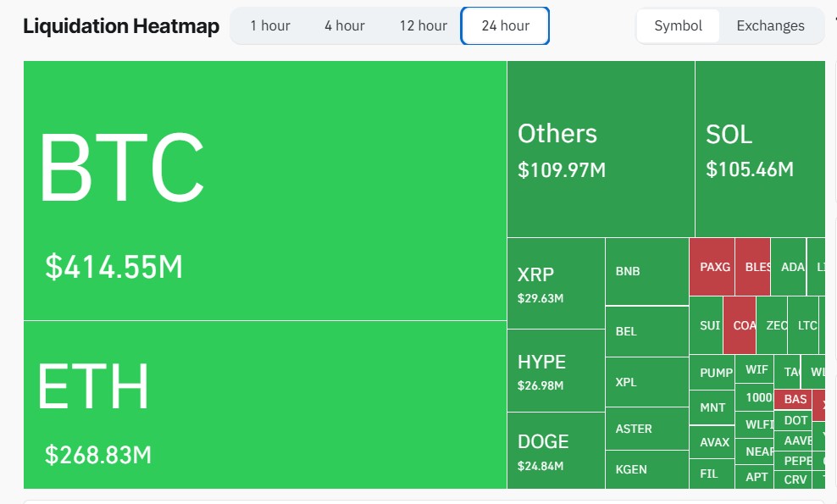Click the XPL heatmap tile
This screenshot has height=504, width=837.
[x=646, y=382]
